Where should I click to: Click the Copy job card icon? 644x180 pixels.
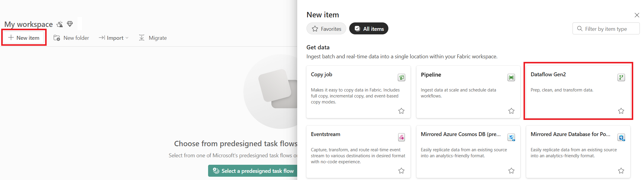pyautogui.click(x=402, y=77)
